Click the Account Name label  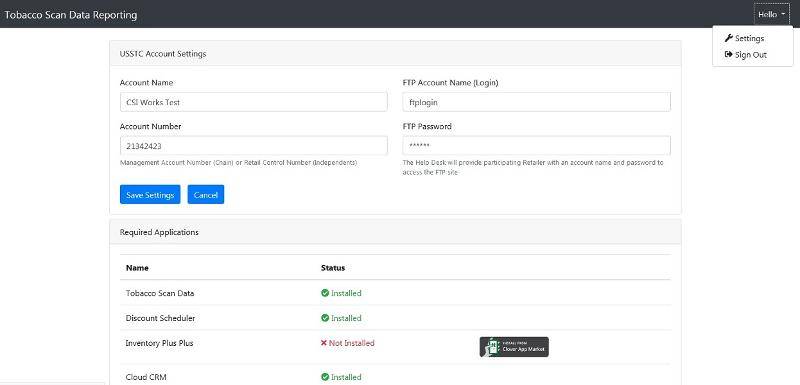[146, 83]
